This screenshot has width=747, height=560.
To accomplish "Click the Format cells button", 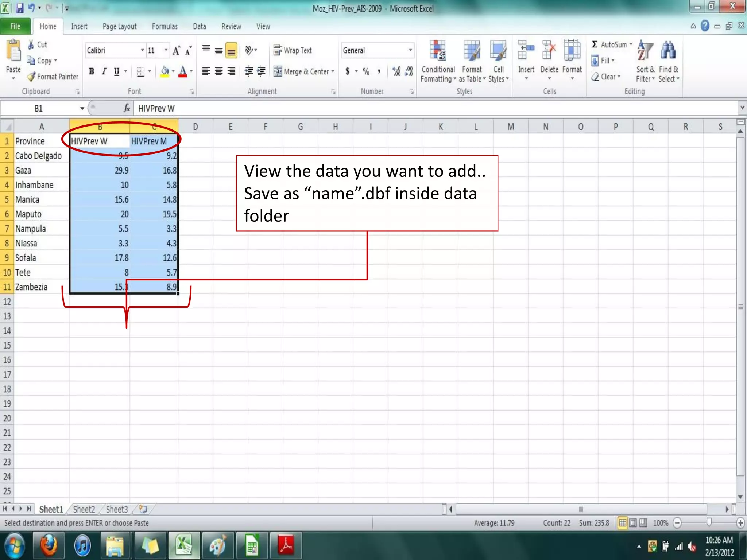I will click(x=572, y=60).
